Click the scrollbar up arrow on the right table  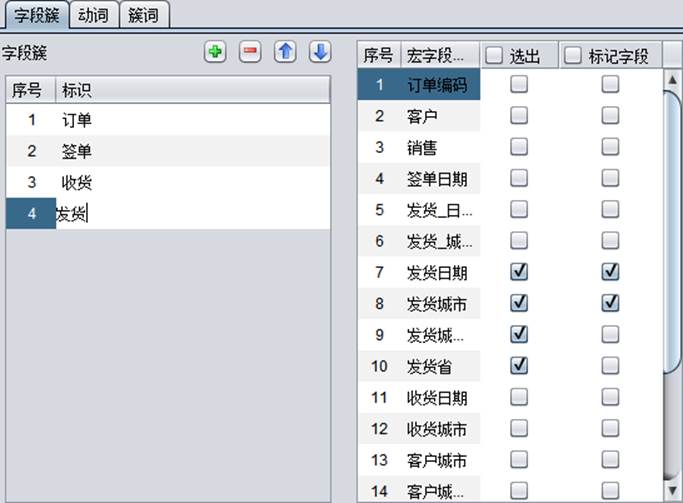pyautogui.click(x=673, y=79)
